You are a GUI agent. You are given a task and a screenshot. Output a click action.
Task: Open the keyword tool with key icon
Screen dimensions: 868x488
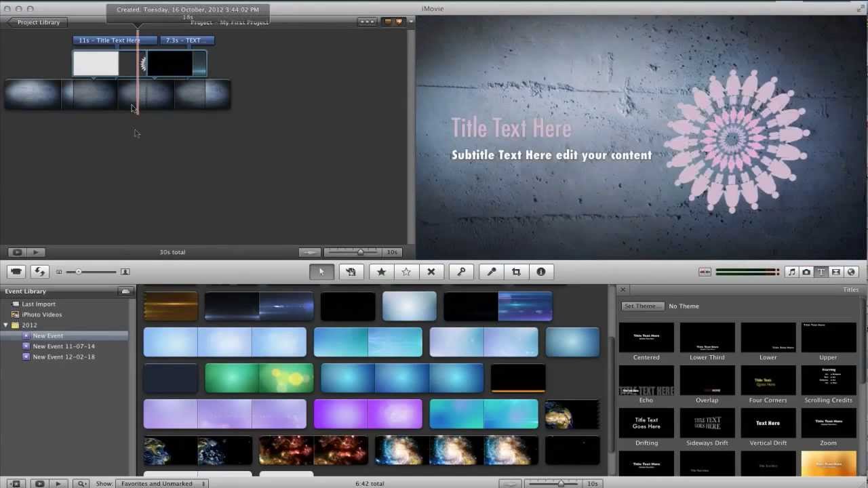tap(461, 272)
